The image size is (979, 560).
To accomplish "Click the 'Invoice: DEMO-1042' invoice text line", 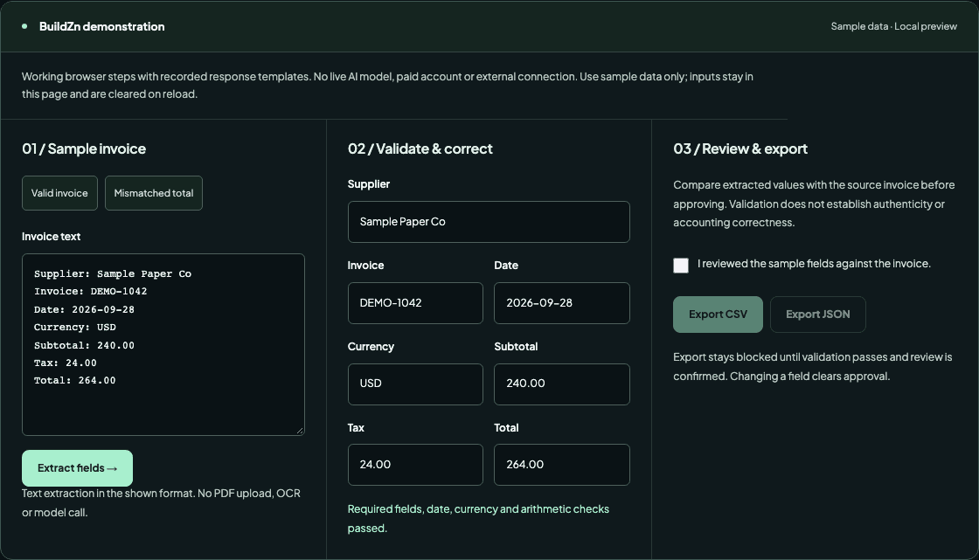I will 91,292.
